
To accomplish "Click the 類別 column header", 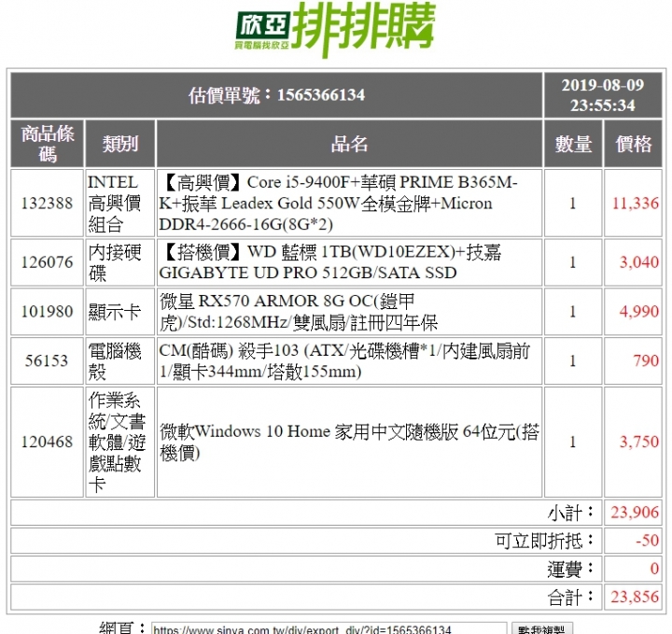I will 120,144.
